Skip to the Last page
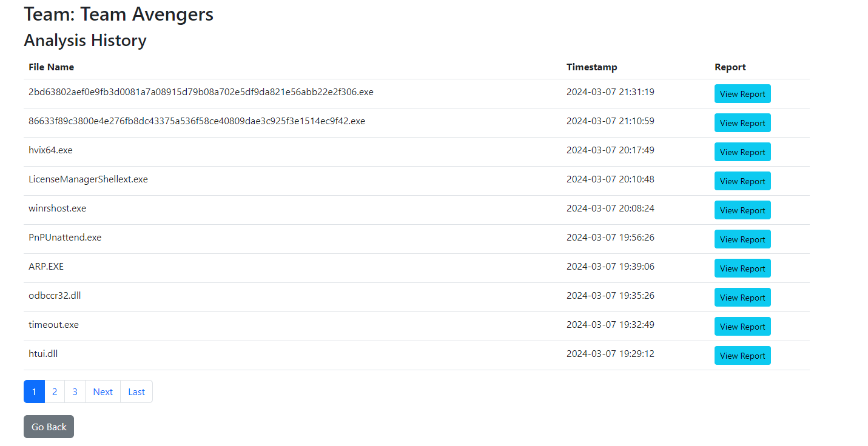Image resolution: width=868 pixels, height=446 pixels. [136, 391]
